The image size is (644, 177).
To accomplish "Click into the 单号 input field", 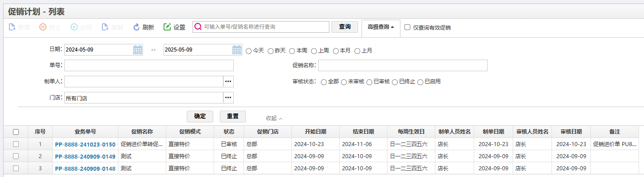I will click(x=149, y=65).
